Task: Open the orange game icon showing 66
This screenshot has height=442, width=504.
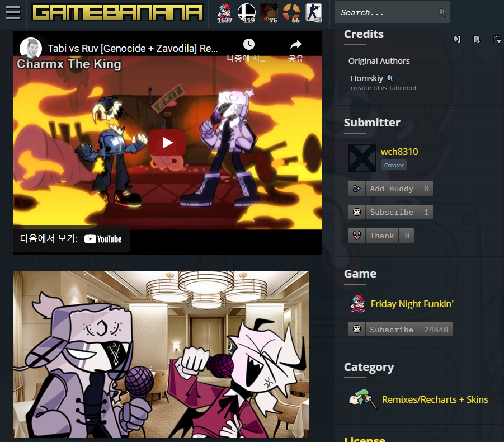Action: coord(291,13)
